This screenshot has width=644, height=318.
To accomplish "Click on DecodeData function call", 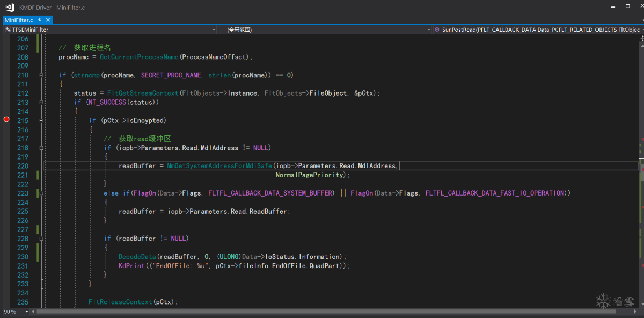I will tap(137, 256).
